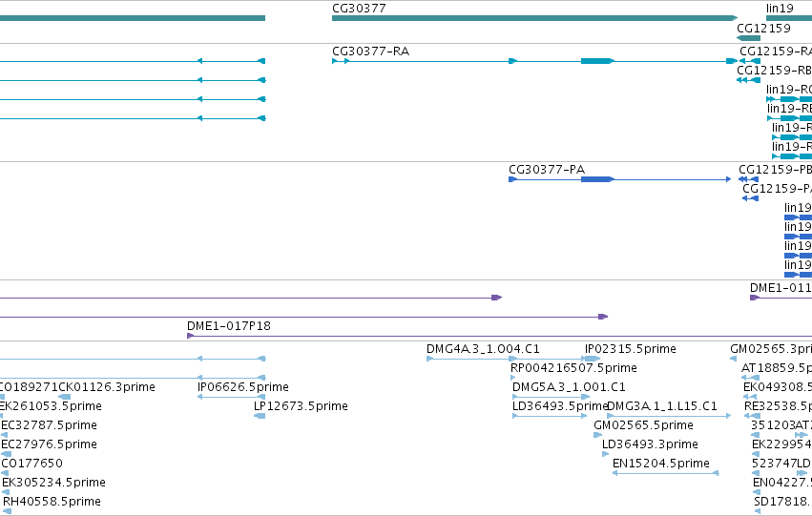Viewport: 812px width, 516px height.
Task: Click the CO177650 EST label
Action: pos(31,464)
